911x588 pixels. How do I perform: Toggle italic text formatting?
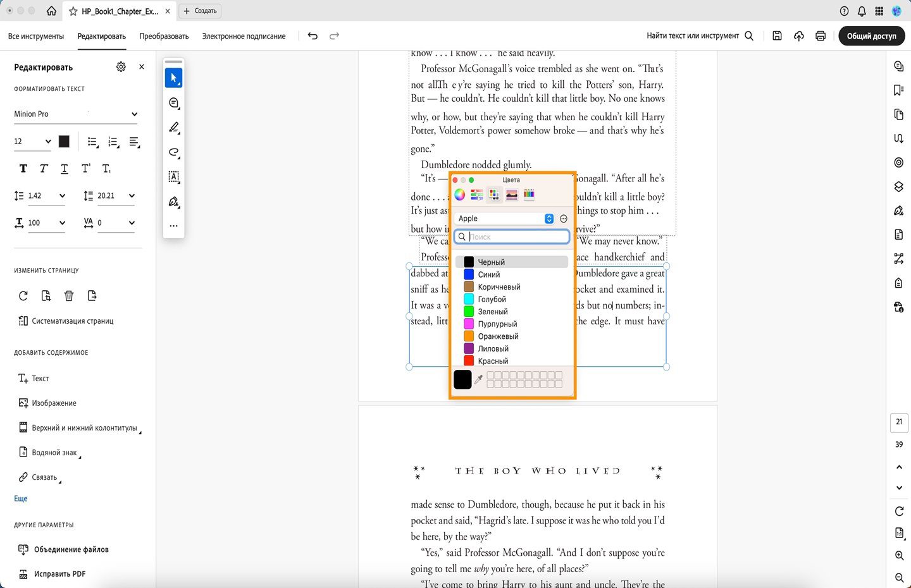point(44,169)
